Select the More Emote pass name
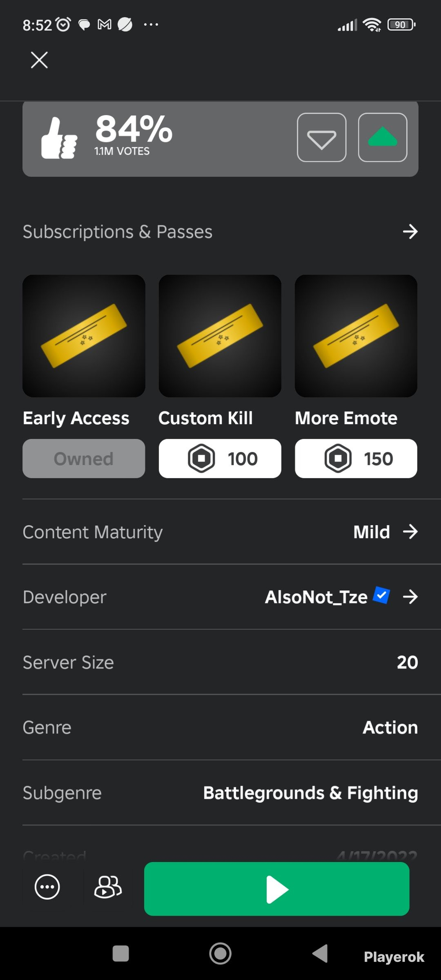This screenshot has width=441, height=980. pos(346,418)
